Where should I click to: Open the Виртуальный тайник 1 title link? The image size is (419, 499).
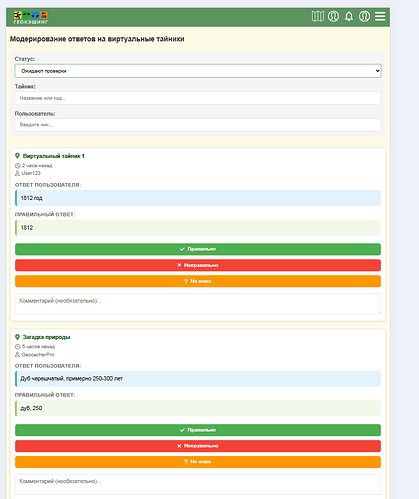(53, 156)
